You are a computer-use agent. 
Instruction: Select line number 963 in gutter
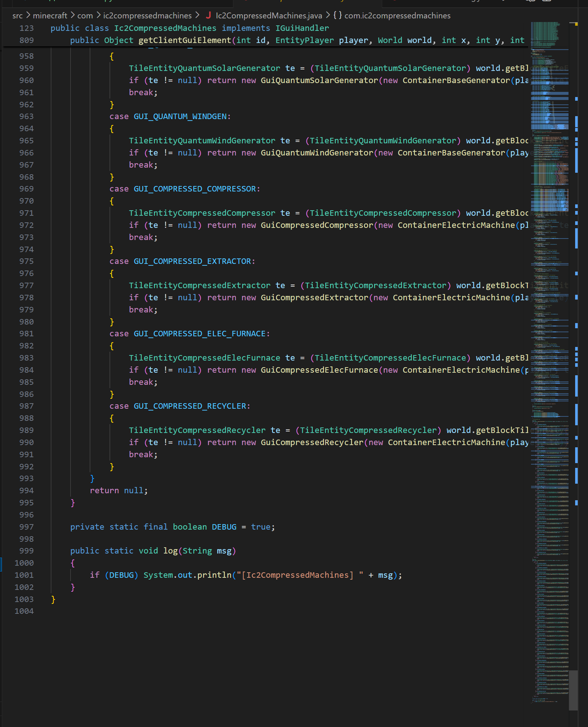(26, 117)
